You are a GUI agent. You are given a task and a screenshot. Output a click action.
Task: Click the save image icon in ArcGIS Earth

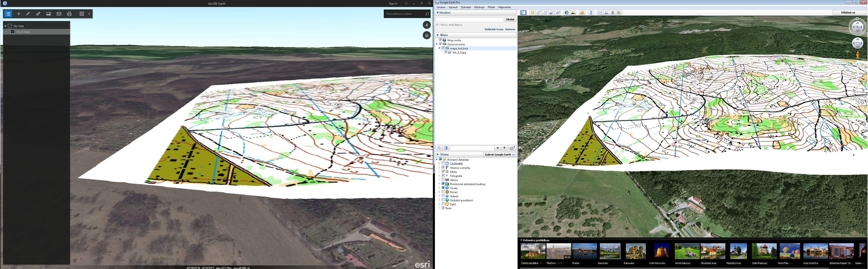[48, 14]
